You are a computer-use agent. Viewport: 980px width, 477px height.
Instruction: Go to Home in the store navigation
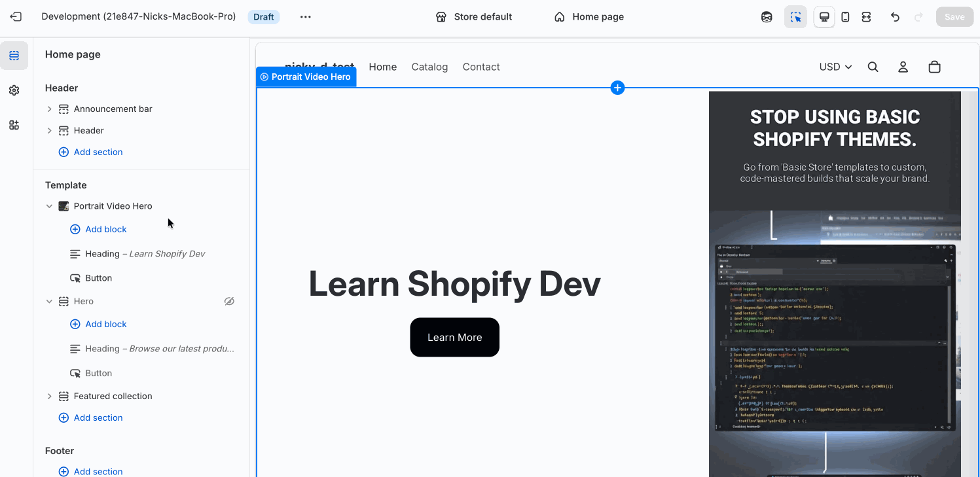(383, 67)
